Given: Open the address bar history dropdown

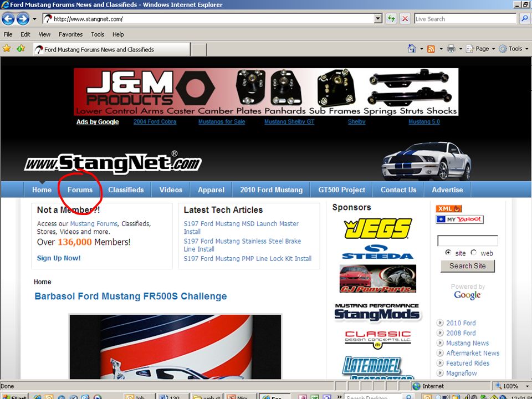Looking at the screenshot, I should (378, 19).
